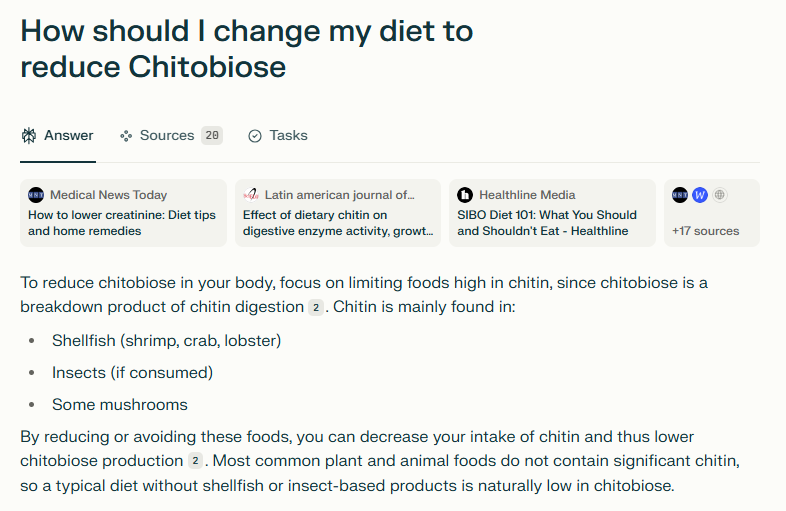Click the Perplexity Answer tab icon
The width and height of the screenshot is (786, 511).
(x=29, y=135)
